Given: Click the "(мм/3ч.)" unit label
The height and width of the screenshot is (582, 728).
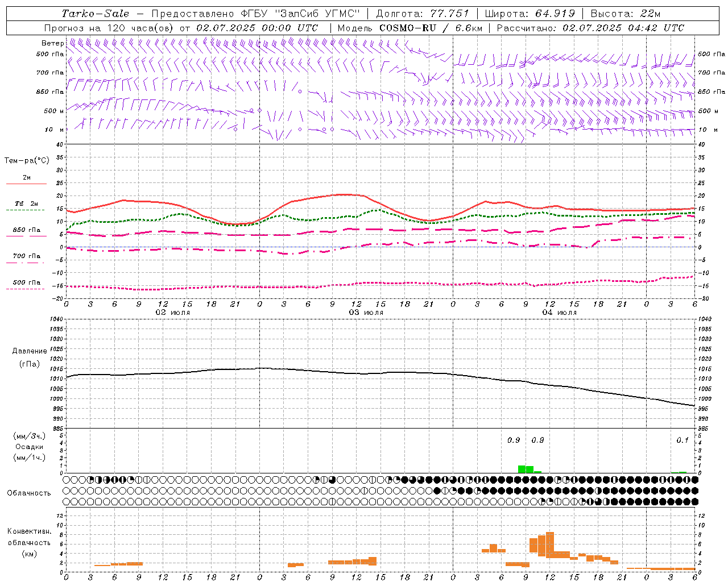Looking at the screenshot, I should 30,436.
